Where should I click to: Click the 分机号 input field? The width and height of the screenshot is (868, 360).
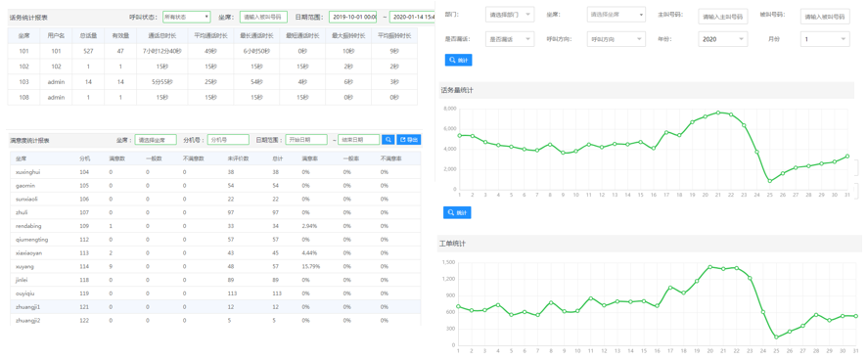(227, 140)
